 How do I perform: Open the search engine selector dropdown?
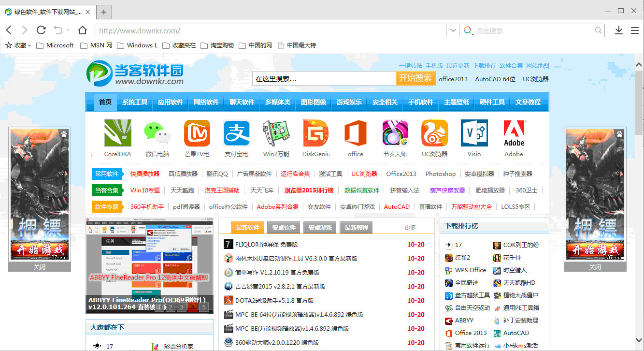tap(468, 31)
